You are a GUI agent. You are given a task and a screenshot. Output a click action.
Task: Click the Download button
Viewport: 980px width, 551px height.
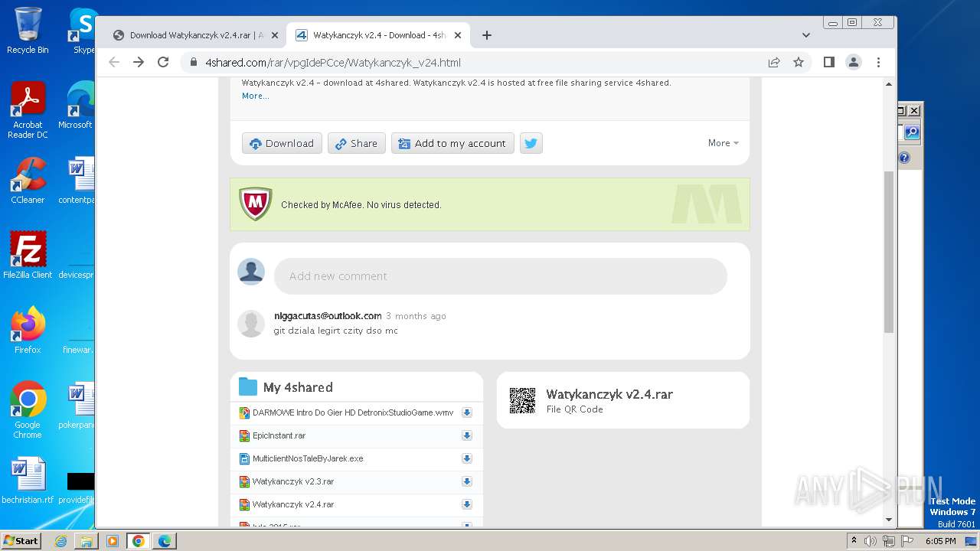click(x=282, y=143)
